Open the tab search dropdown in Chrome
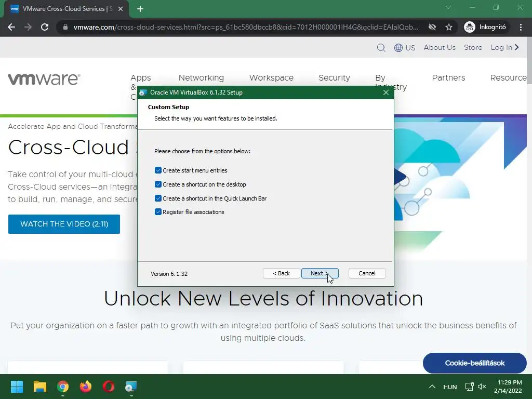The image size is (532, 399). (x=448, y=7)
